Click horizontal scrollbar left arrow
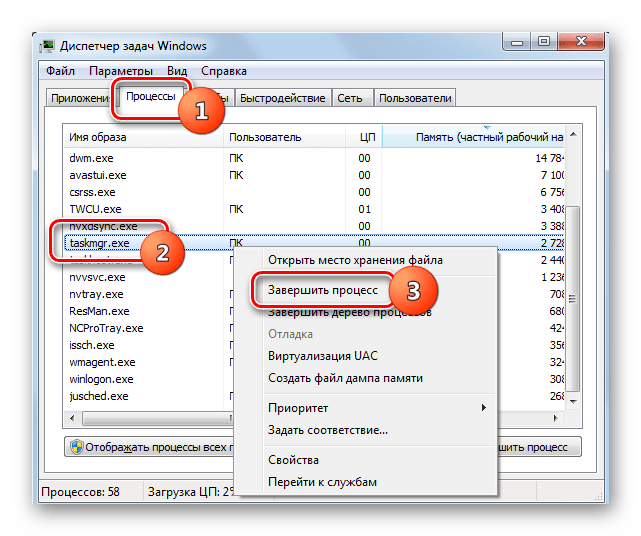The image size is (641, 536). (72, 418)
